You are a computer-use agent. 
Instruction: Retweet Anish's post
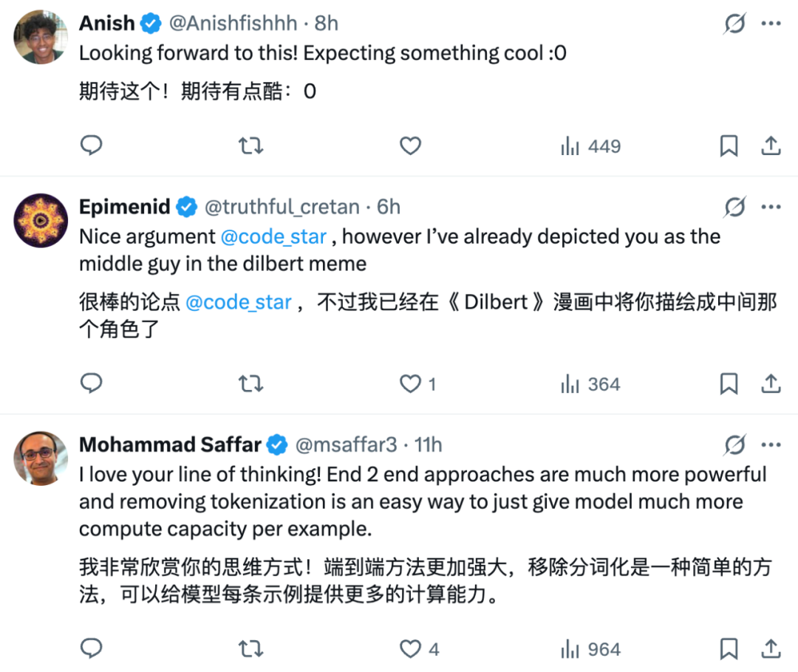coord(250,146)
